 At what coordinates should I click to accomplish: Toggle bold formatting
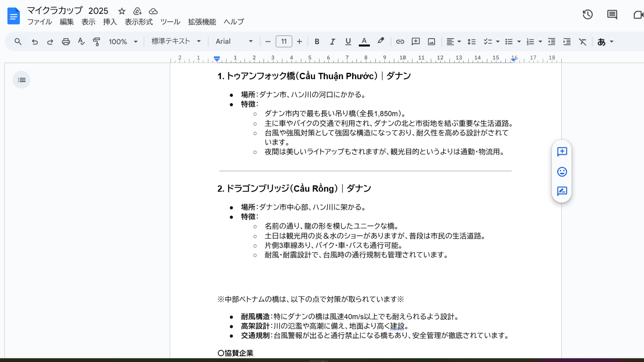click(317, 41)
